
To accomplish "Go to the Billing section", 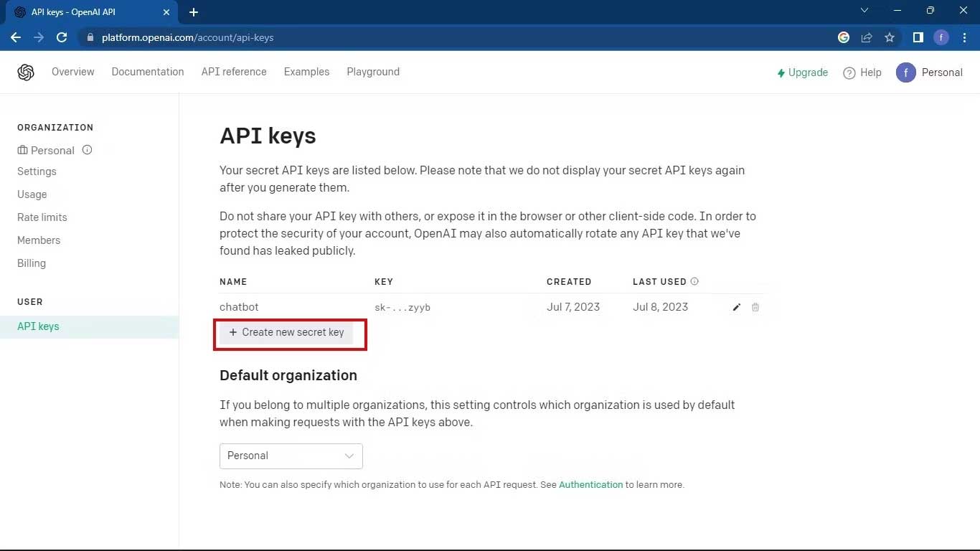I will (x=31, y=263).
